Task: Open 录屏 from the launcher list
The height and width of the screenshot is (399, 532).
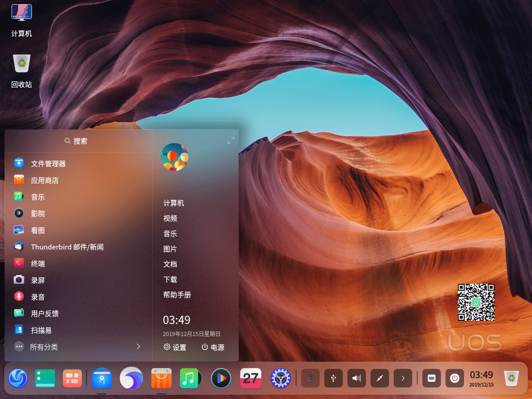Action: point(38,281)
